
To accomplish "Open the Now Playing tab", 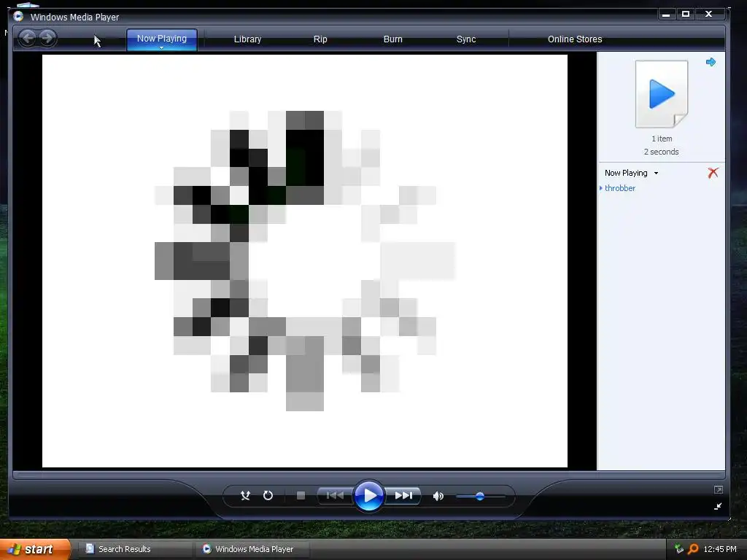I will point(161,39).
